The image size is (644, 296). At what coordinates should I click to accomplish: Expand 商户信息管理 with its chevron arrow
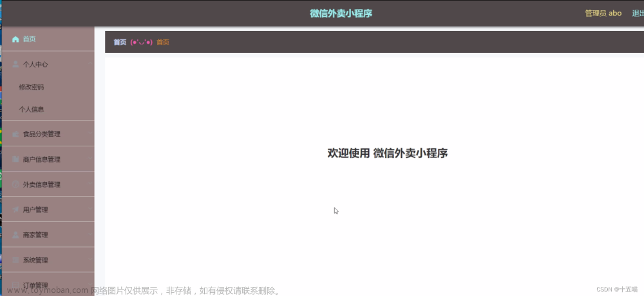pyautogui.click(x=90, y=159)
